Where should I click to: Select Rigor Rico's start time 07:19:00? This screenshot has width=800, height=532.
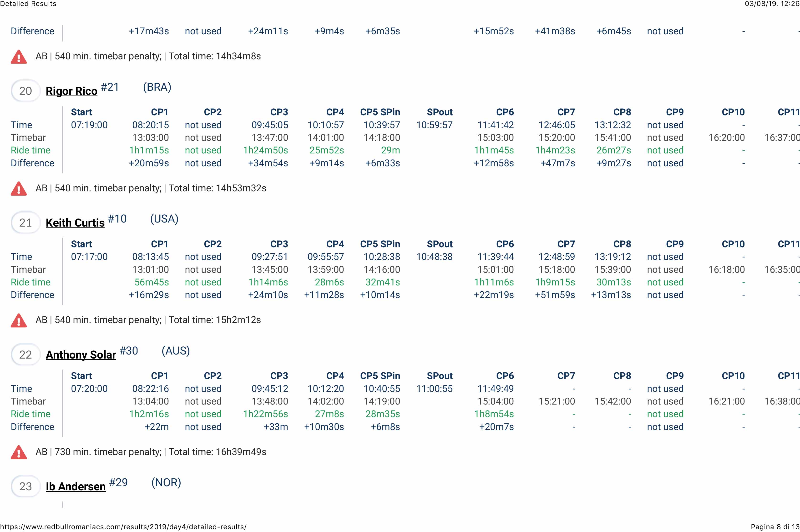tap(89, 125)
